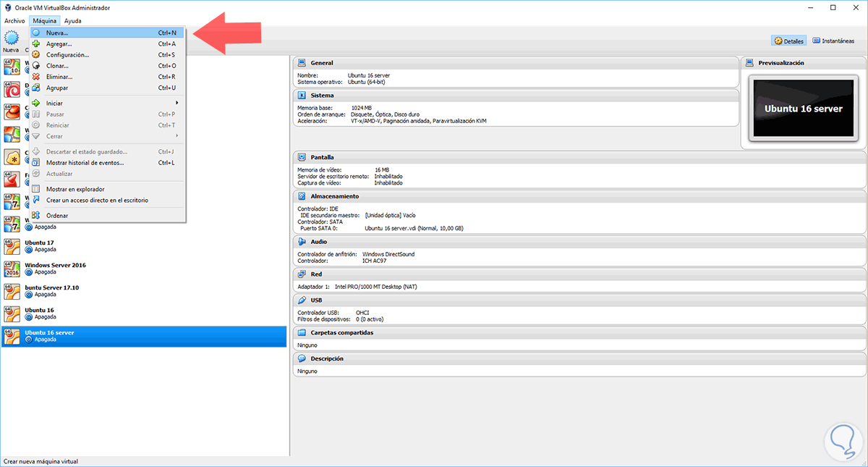Image resolution: width=868 pixels, height=467 pixels.
Task: Click the Ubuntu 16 server.vdi storage entry
Action: 414,228
